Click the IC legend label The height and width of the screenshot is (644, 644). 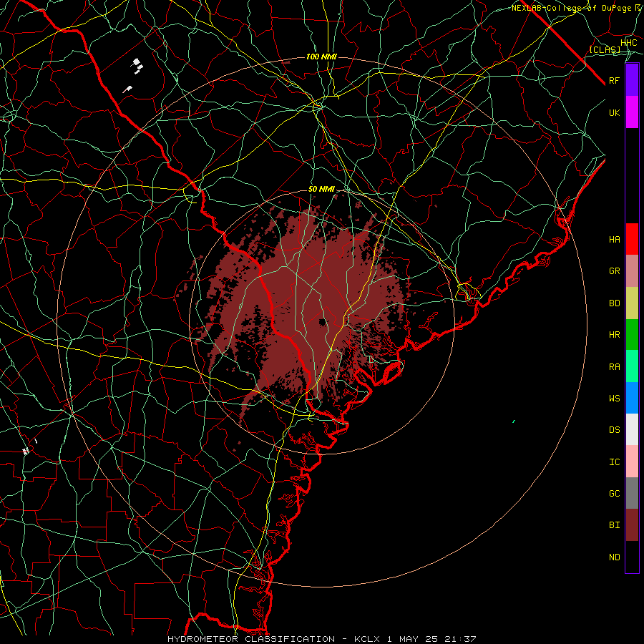tap(615, 462)
